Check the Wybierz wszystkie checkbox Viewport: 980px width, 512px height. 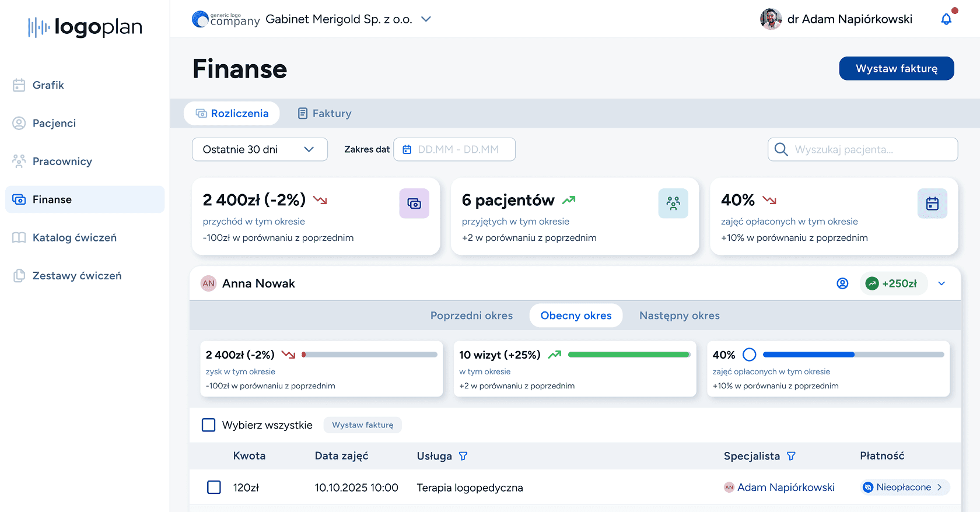(209, 425)
